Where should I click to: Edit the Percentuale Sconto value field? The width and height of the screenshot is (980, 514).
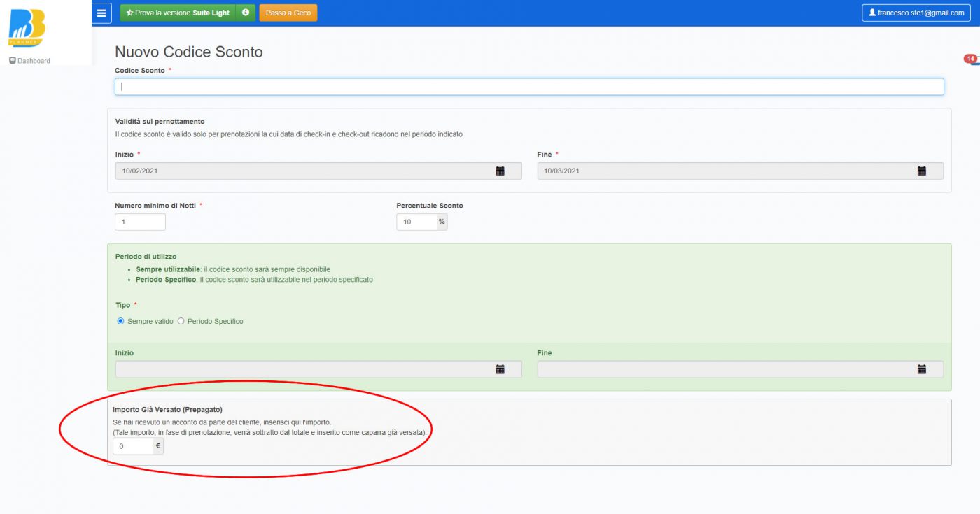pyautogui.click(x=416, y=222)
